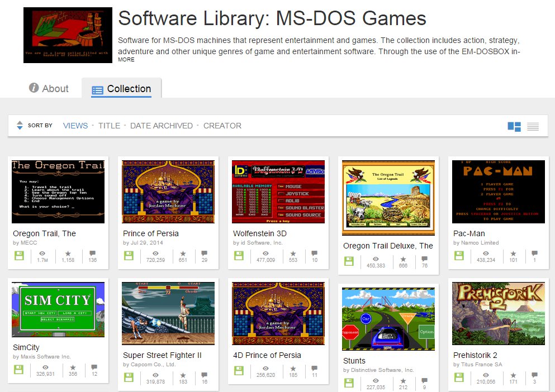Switch to list view
The width and height of the screenshot is (555, 392).
[x=533, y=126]
